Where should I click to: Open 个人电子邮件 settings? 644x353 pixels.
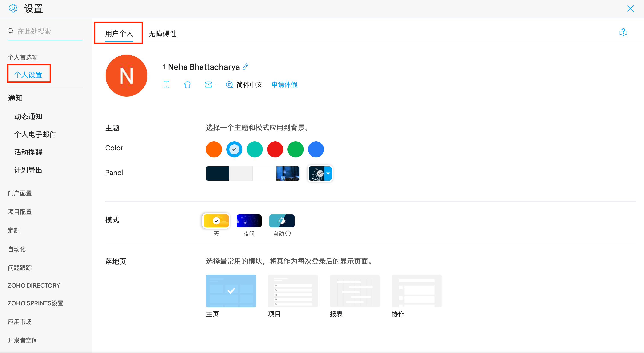pyautogui.click(x=35, y=134)
